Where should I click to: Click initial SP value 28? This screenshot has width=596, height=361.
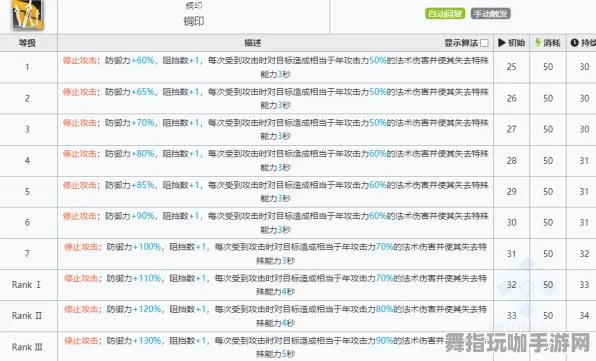coord(512,160)
